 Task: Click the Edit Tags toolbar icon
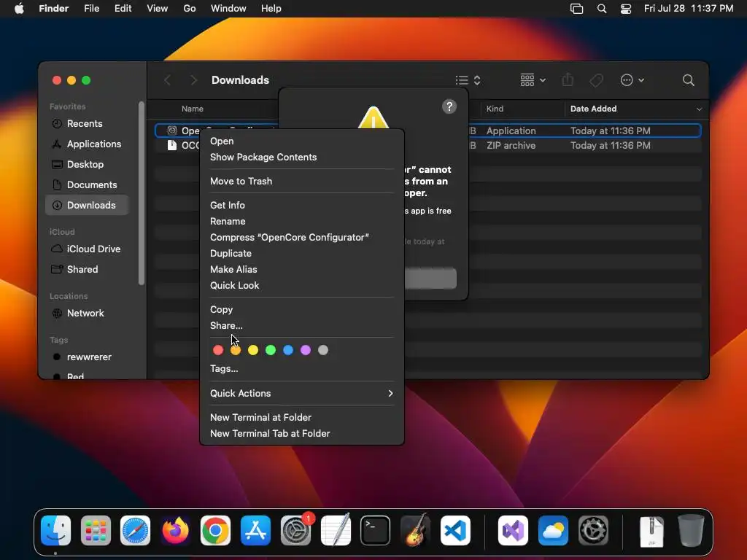596,80
